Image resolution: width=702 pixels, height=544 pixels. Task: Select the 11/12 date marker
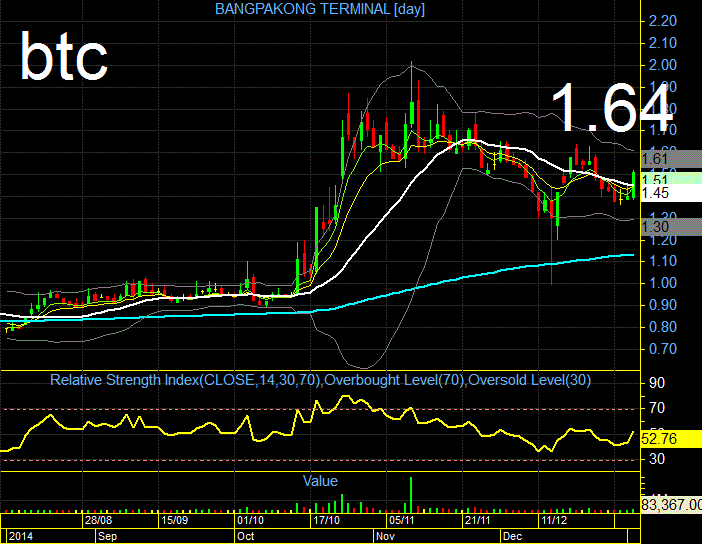[x=554, y=520]
